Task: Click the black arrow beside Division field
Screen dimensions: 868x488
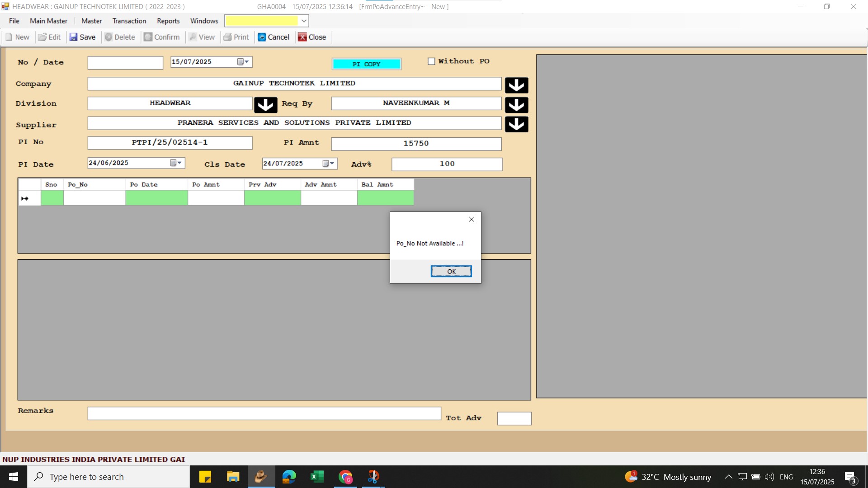Action: click(265, 105)
